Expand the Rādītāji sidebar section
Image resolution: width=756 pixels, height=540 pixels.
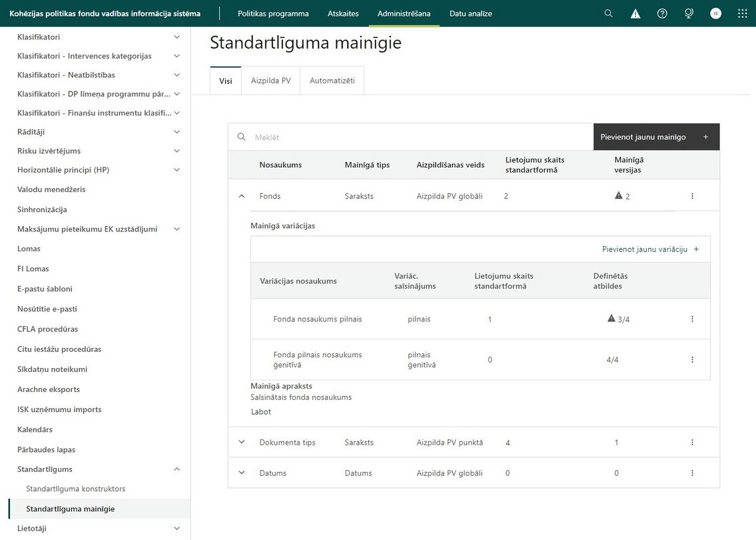click(177, 132)
